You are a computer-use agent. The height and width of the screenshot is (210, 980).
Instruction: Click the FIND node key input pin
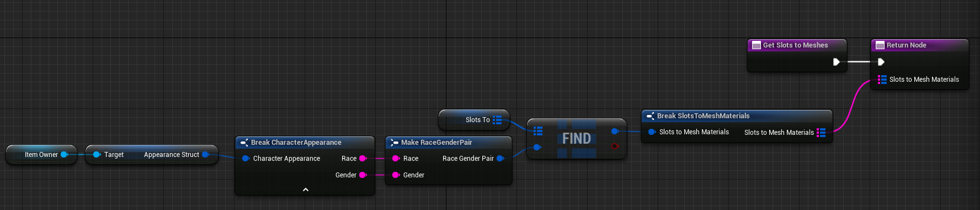537,147
